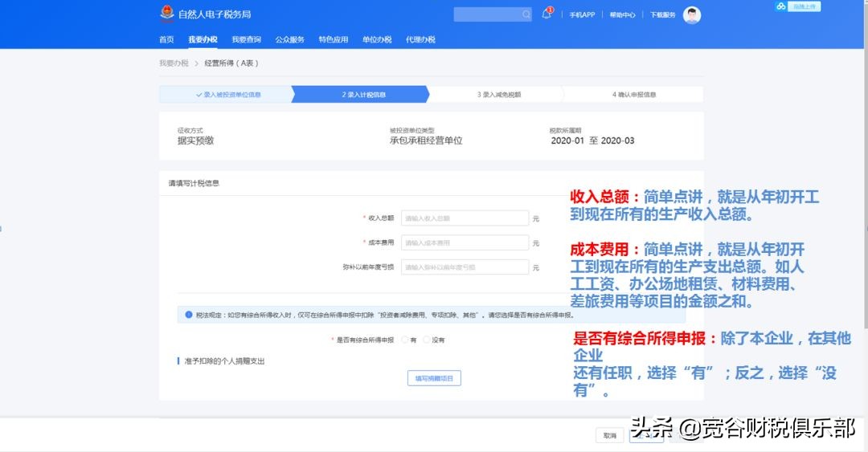Click step 4 确认申报信息
This screenshot has height=452, width=868.
click(x=634, y=95)
